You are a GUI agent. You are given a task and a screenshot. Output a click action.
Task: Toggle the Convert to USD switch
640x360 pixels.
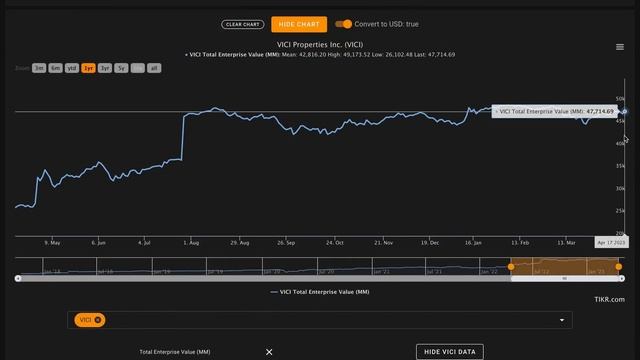tap(343, 24)
